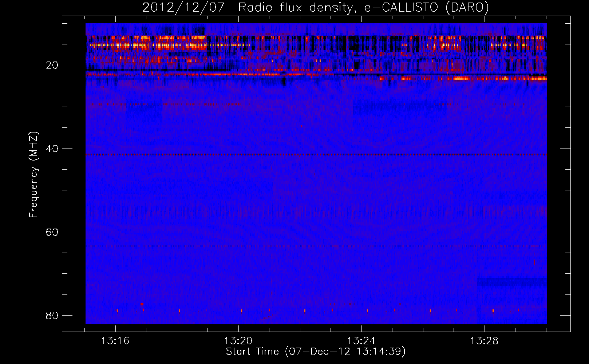
Task: Select the Frequency (MHZ) y-axis label
Action: point(33,175)
